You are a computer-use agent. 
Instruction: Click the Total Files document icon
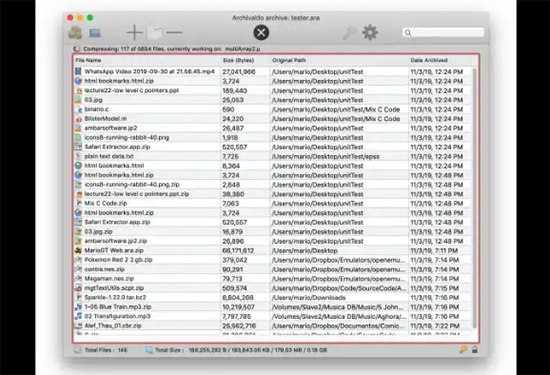[78, 350]
